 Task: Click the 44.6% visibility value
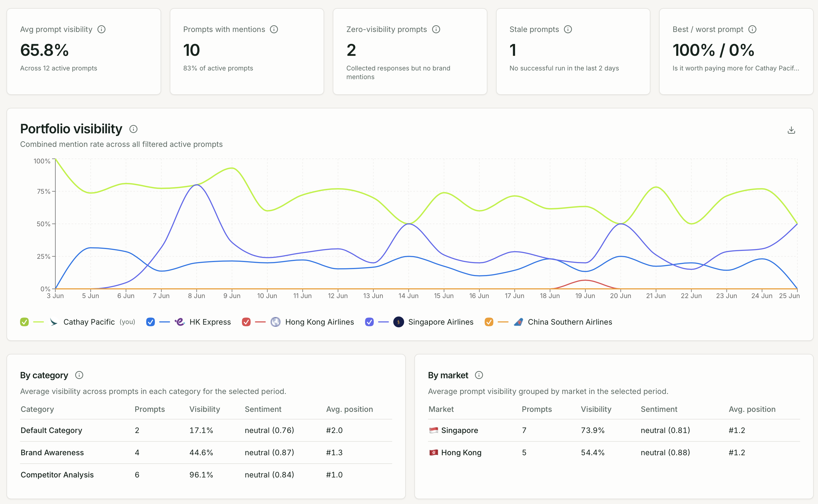pyautogui.click(x=201, y=453)
